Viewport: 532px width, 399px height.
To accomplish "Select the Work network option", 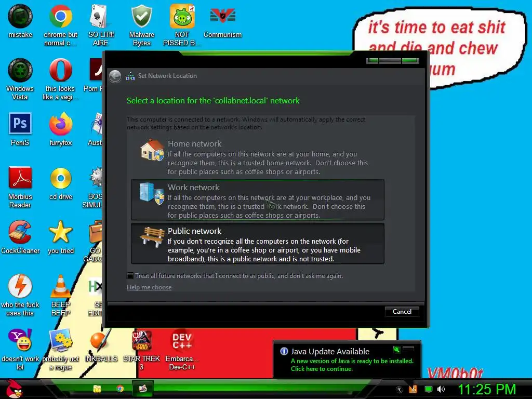I will 258,200.
